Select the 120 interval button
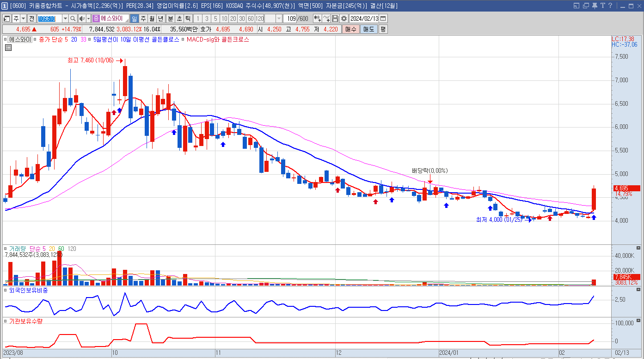644x359 pixels. click(259, 18)
